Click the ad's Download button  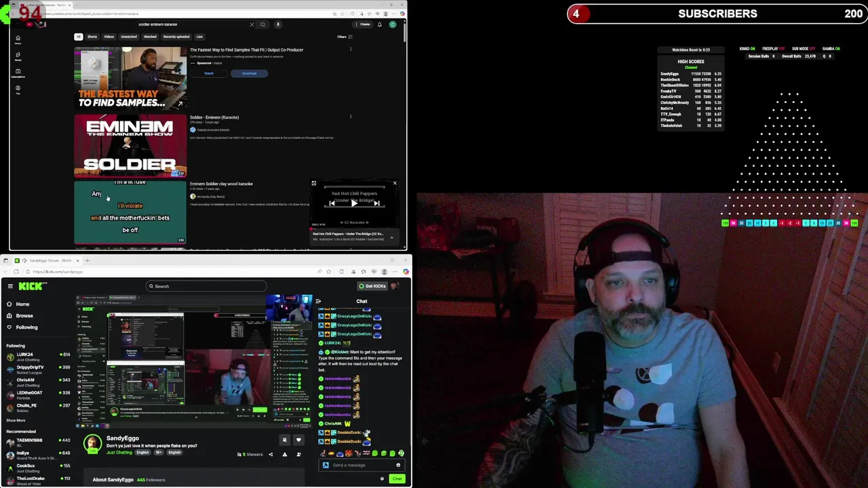click(x=249, y=73)
